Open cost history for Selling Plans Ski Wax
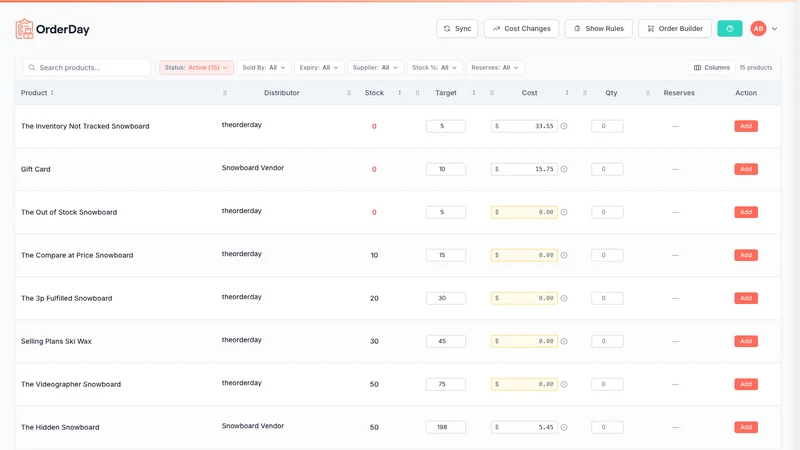 pos(564,341)
